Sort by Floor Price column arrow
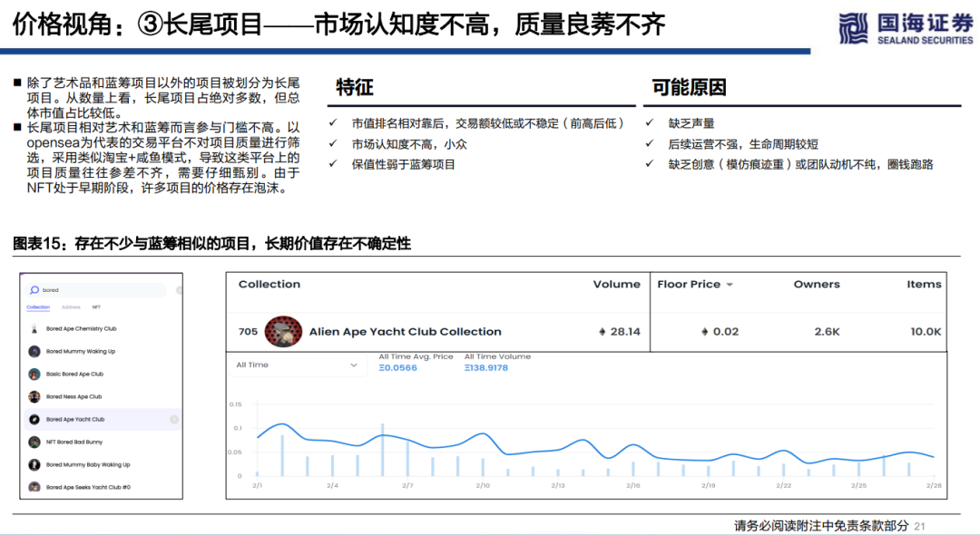This screenshot has height=535, width=980. tap(730, 285)
